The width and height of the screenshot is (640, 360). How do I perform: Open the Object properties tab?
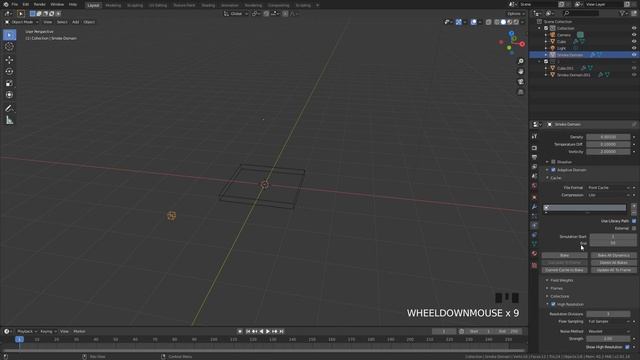(x=534, y=197)
